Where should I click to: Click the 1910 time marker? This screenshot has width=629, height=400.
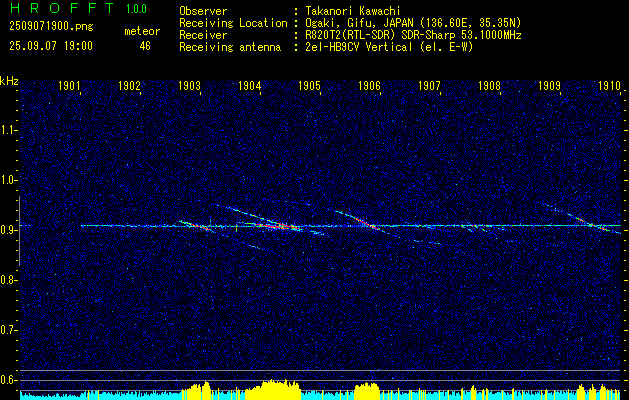click(609, 85)
